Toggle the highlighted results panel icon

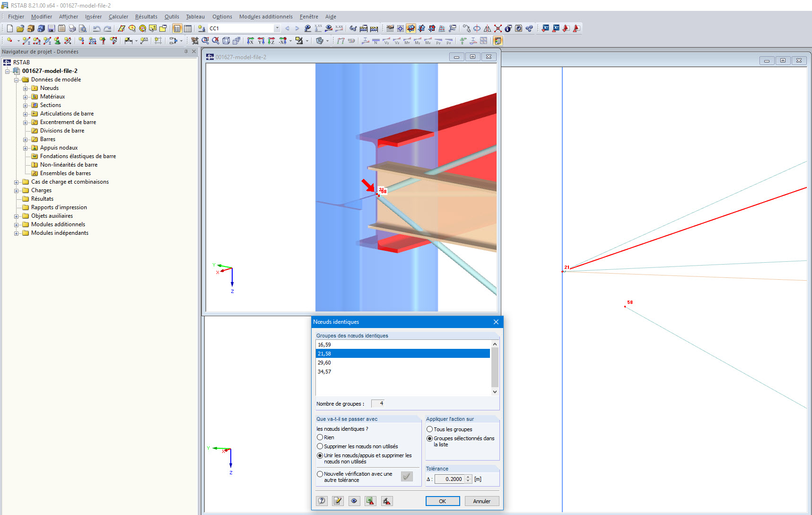[x=498, y=41]
